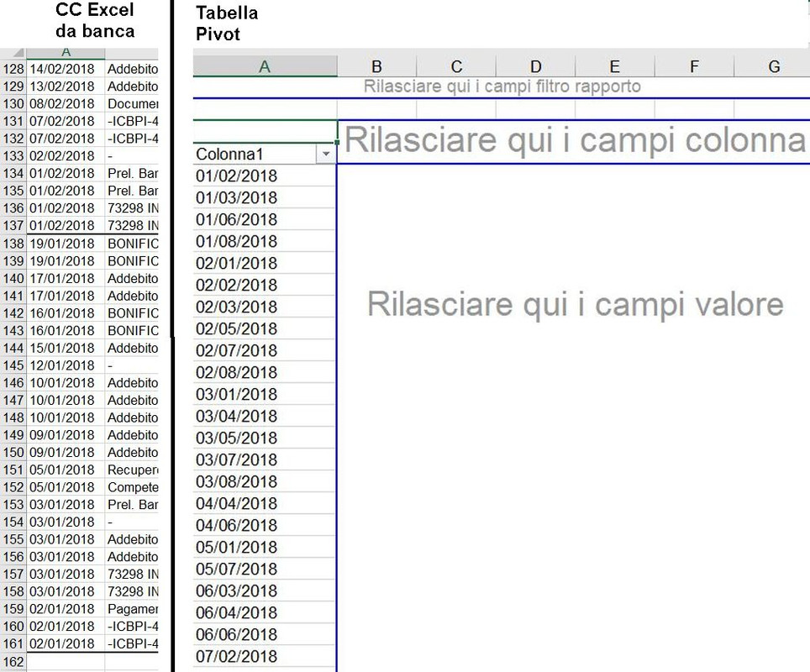
Task: Select column A header in the pivot sheet
Action: (265, 66)
